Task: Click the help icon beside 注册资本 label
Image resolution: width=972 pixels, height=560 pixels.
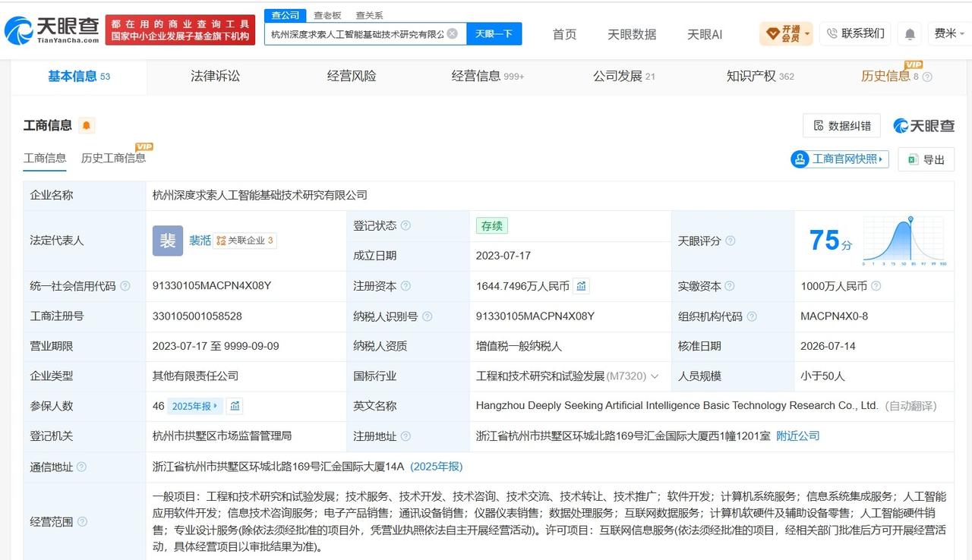Action: click(406, 286)
